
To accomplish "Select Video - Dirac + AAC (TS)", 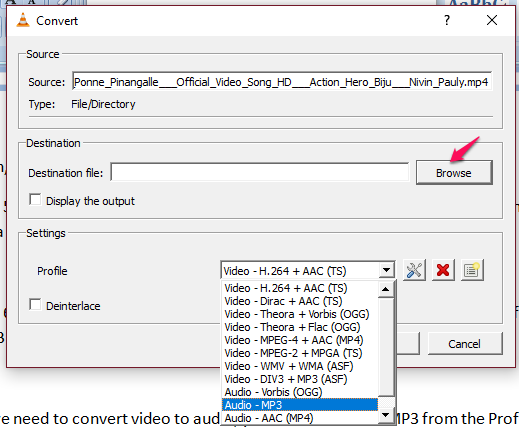I will tap(300, 301).
